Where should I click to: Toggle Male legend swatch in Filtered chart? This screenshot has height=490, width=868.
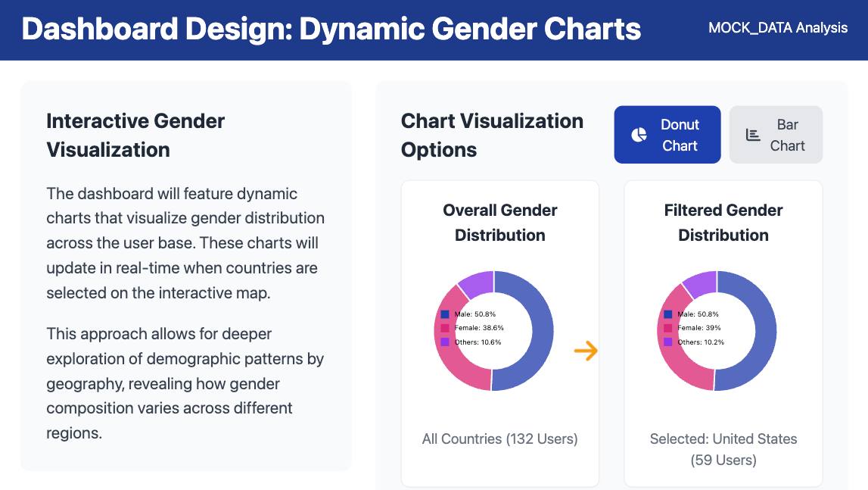coord(667,314)
